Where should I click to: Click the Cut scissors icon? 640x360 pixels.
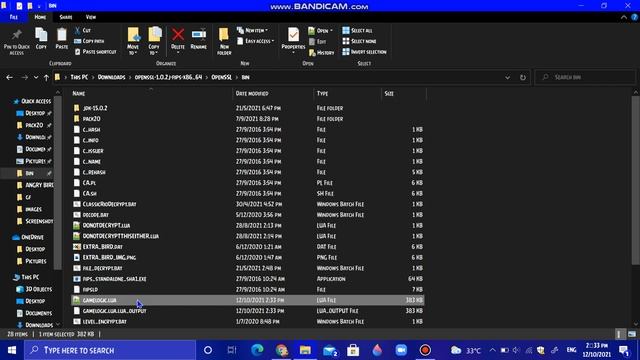coord(78,31)
